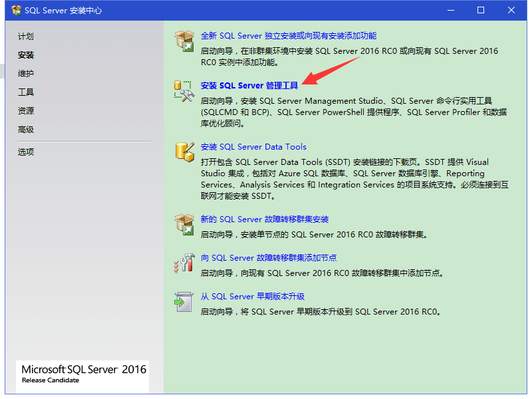
Task: Switch to the 高级 section
Action: tap(25, 129)
